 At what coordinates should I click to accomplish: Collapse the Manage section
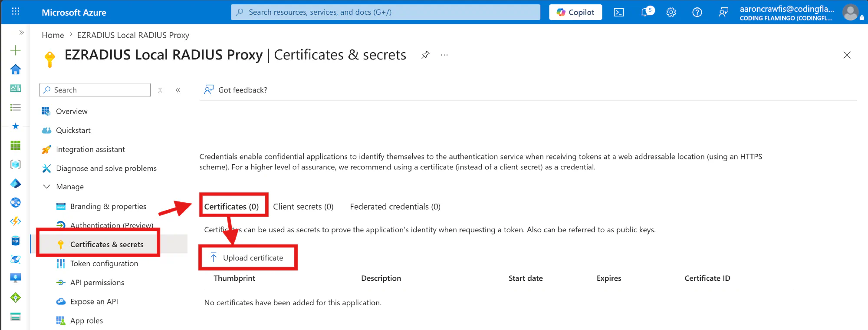63,187
